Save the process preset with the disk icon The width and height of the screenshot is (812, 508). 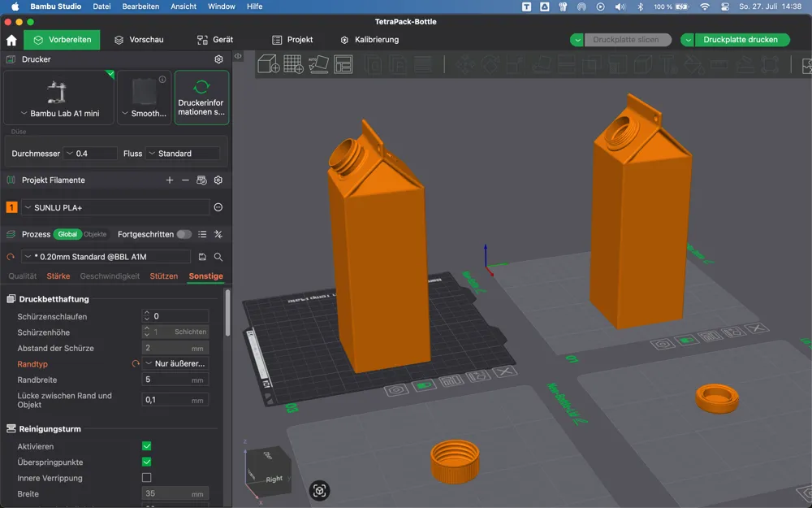[x=202, y=257]
